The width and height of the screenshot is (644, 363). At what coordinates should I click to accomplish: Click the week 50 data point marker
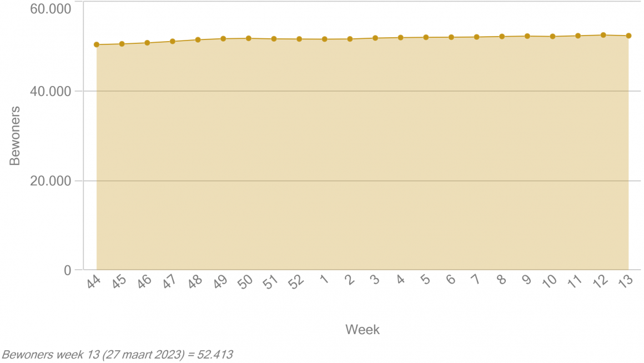tap(249, 39)
